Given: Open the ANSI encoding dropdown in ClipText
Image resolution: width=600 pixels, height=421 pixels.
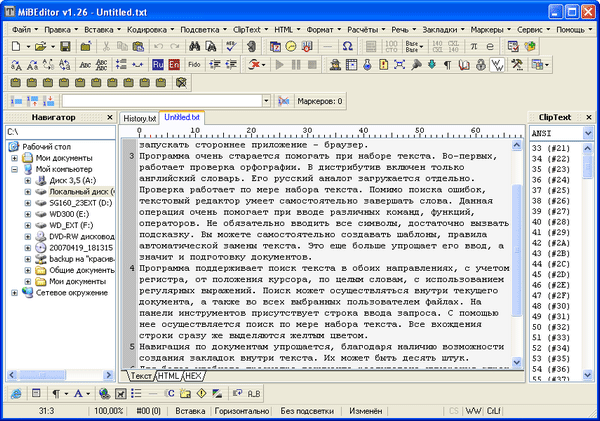Looking at the screenshot, I should click(x=588, y=133).
